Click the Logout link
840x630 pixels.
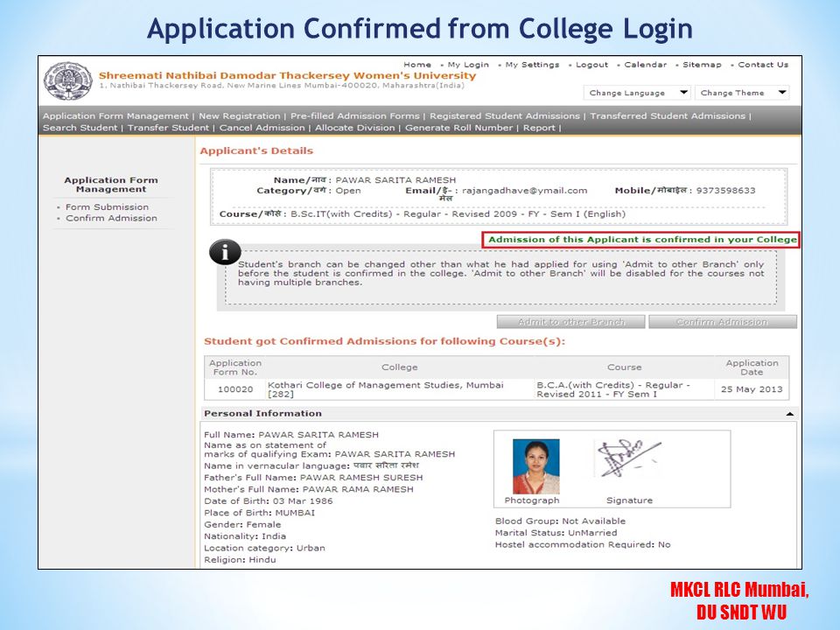592,65
